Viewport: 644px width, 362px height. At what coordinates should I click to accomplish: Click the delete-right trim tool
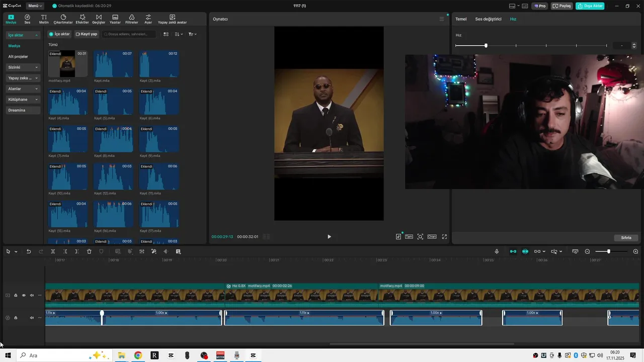pyautogui.click(x=76, y=251)
